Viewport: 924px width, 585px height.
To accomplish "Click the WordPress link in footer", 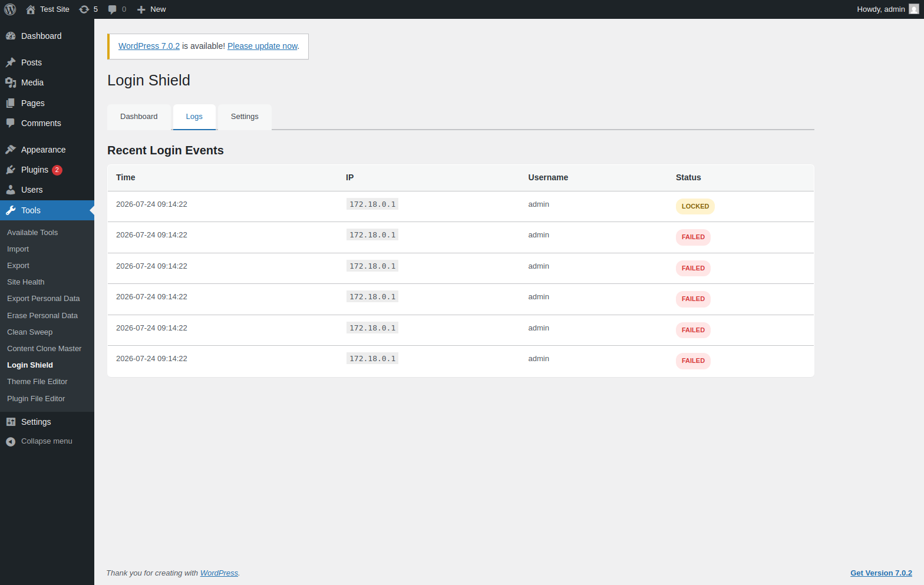I will [x=219, y=573].
